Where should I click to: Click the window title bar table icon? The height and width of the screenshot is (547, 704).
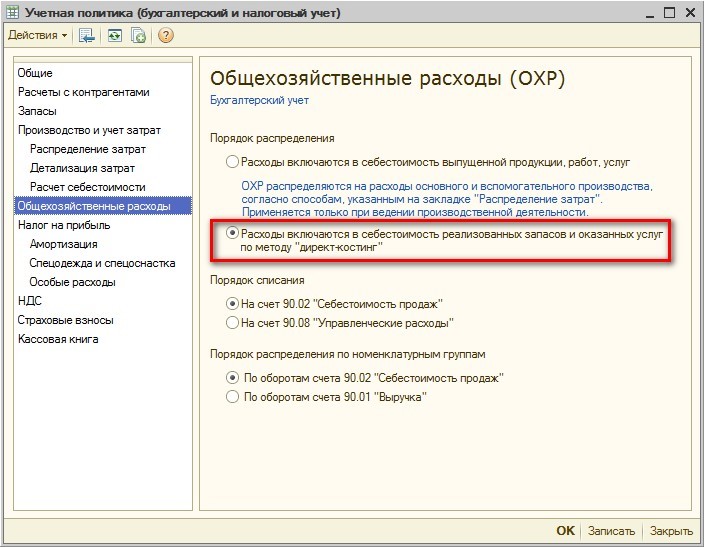tap(12, 13)
